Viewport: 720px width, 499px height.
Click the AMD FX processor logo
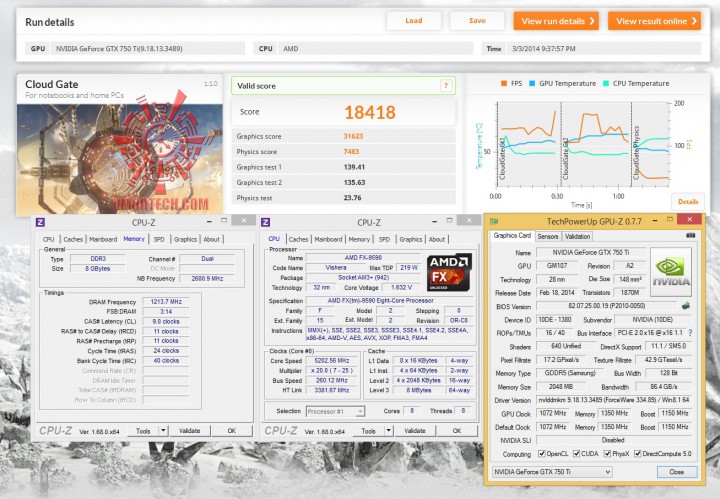click(448, 272)
